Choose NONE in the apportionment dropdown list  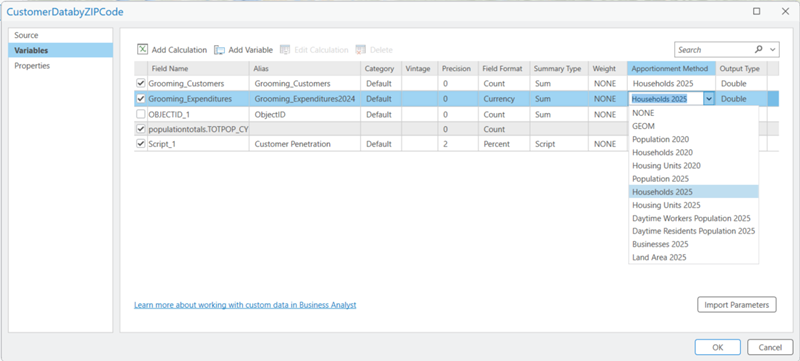coord(693,113)
